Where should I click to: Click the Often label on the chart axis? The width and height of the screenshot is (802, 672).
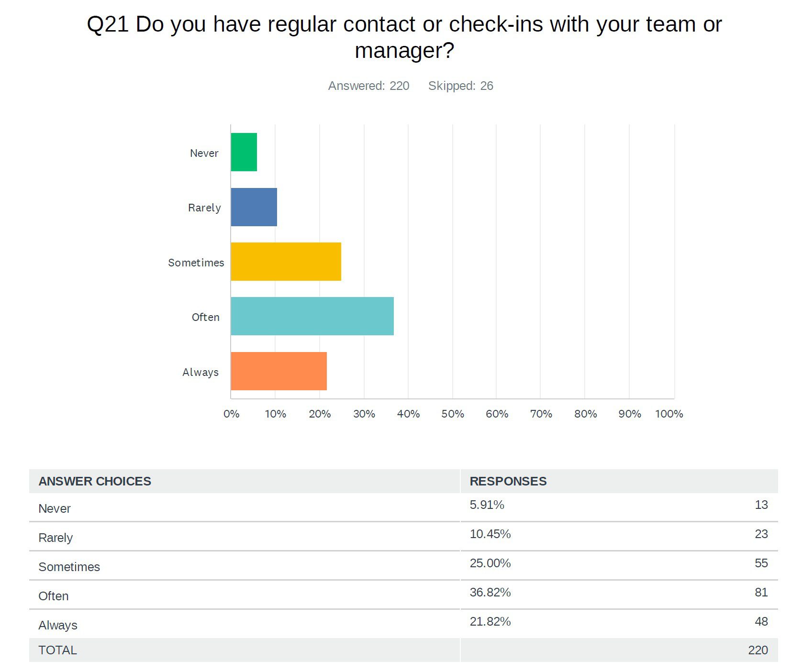(x=205, y=317)
